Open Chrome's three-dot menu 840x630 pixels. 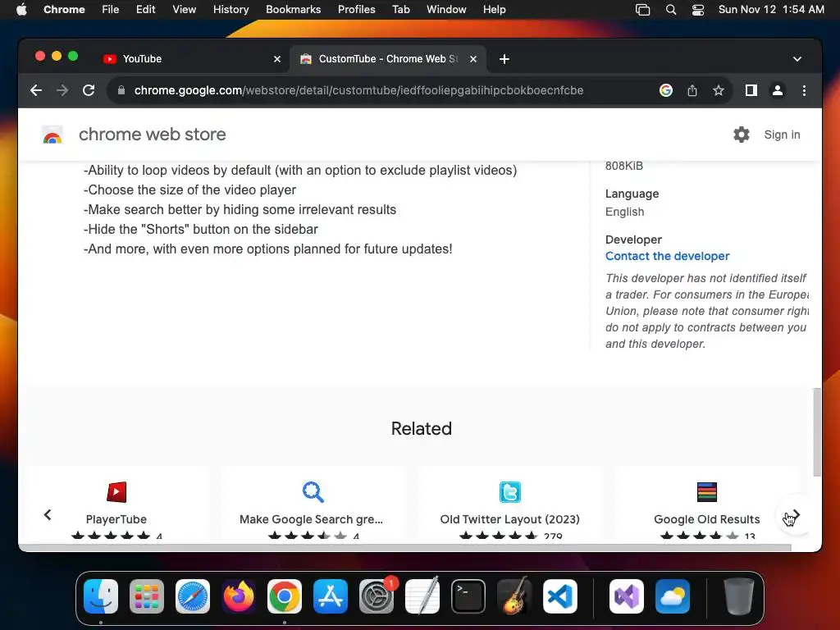[804, 90]
